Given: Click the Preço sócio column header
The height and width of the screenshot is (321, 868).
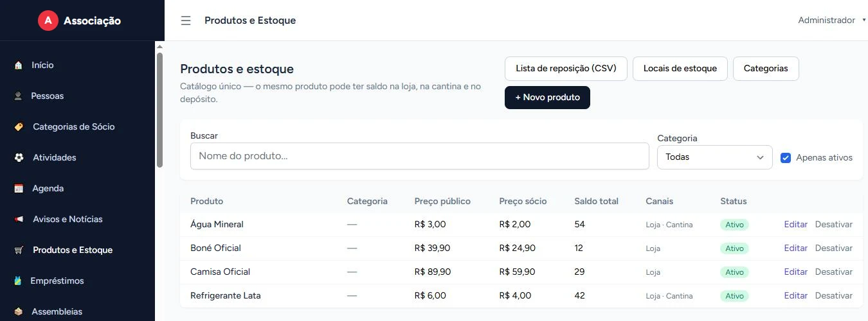Looking at the screenshot, I should (x=523, y=202).
